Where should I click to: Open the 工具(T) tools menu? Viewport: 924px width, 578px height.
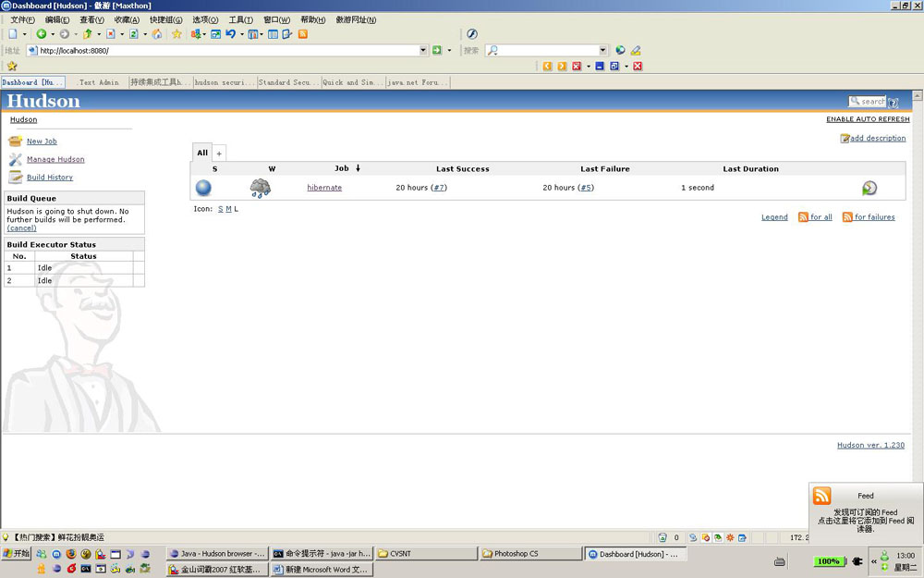[x=240, y=19]
